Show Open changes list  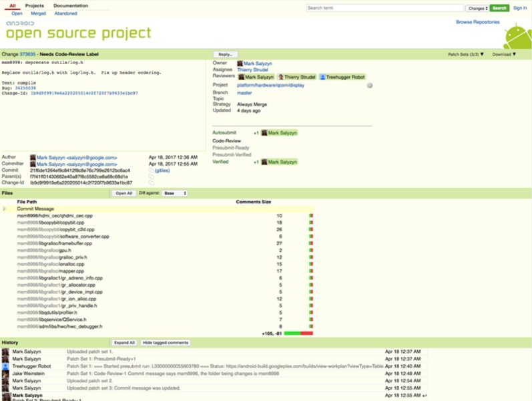pos(17,13)
